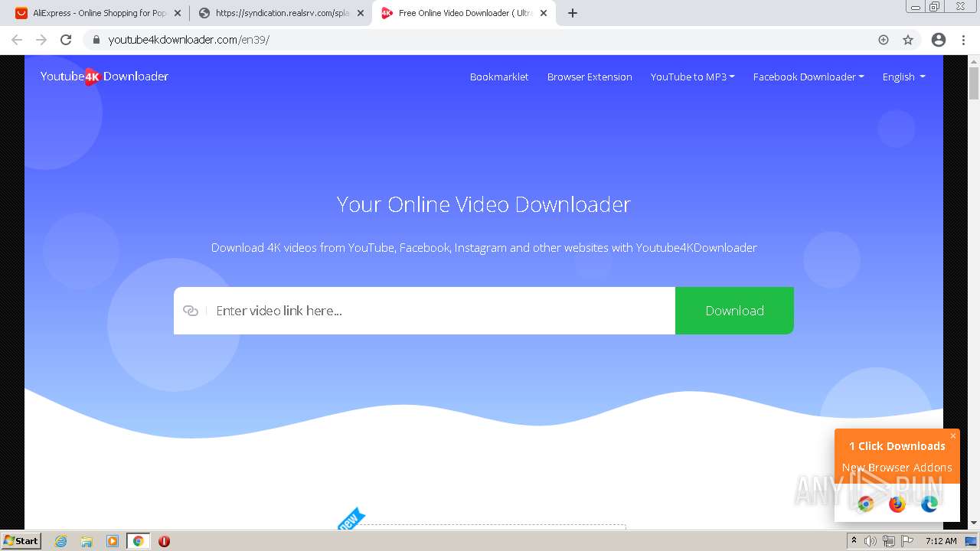Click the green Download button
This screenshot has width=980, height=551.
(734, 311)
